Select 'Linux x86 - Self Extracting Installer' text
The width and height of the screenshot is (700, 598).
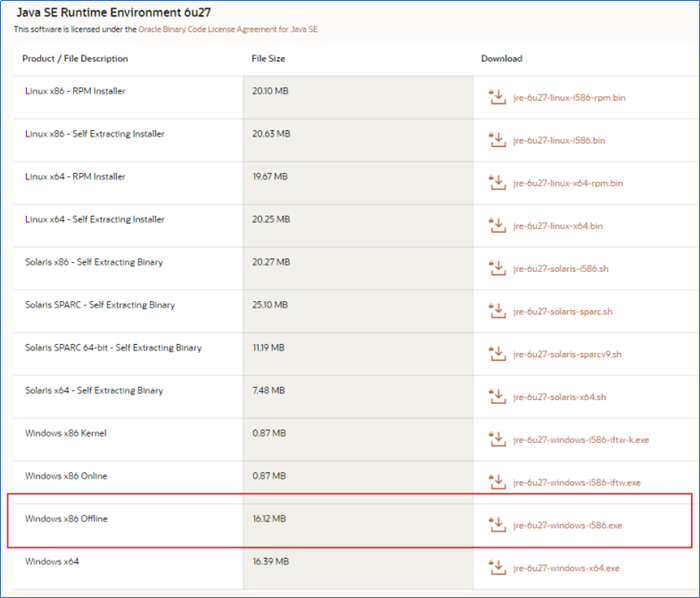point(95,134)
